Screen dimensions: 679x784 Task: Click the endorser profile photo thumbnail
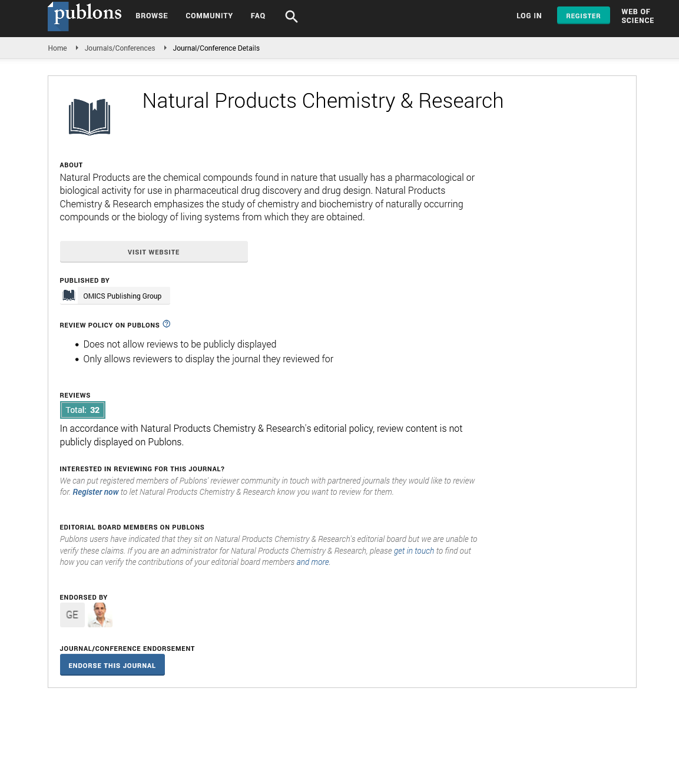tap(100, 614)
